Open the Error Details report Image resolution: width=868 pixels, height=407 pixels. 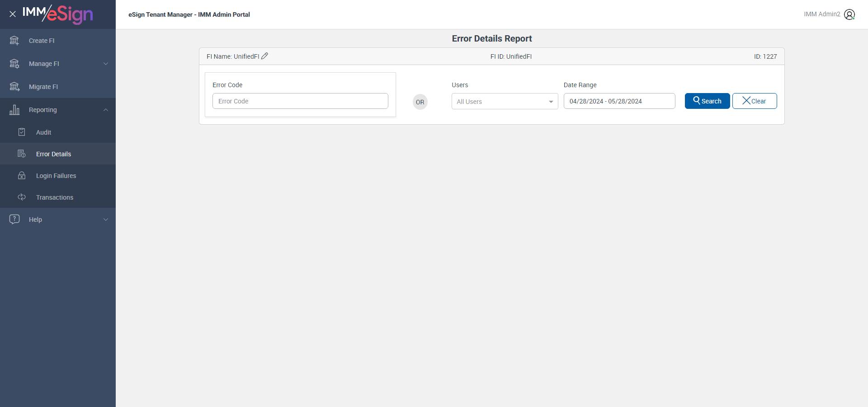(53, 154)
